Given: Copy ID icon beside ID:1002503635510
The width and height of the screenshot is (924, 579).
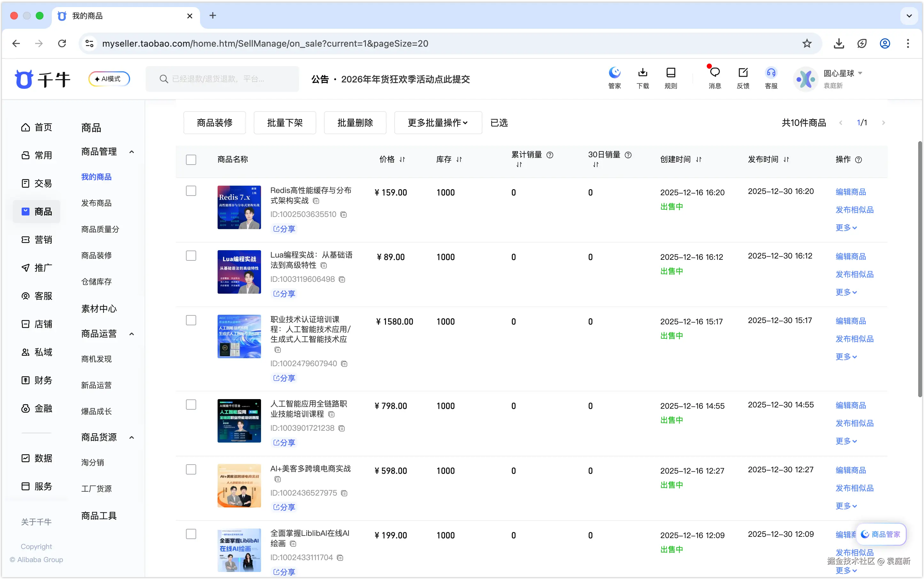Looking at the screenshot, I should coord(343,214).
